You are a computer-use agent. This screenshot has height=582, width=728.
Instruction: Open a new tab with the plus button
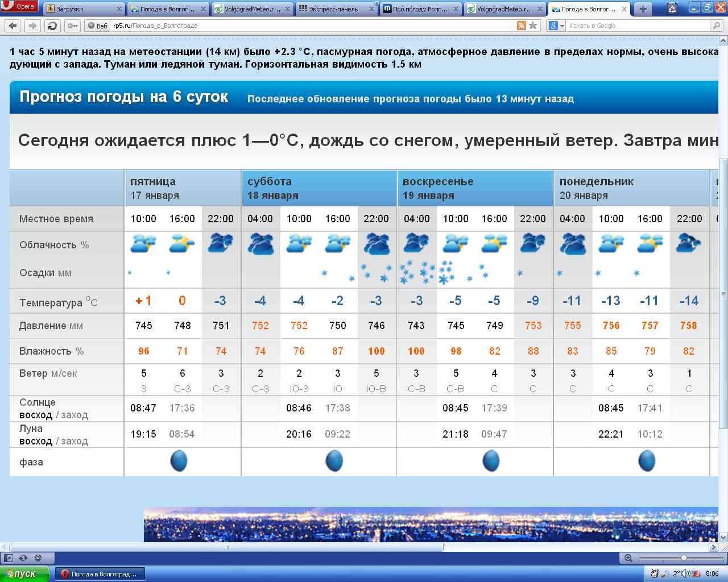click(x=643, y=9)
